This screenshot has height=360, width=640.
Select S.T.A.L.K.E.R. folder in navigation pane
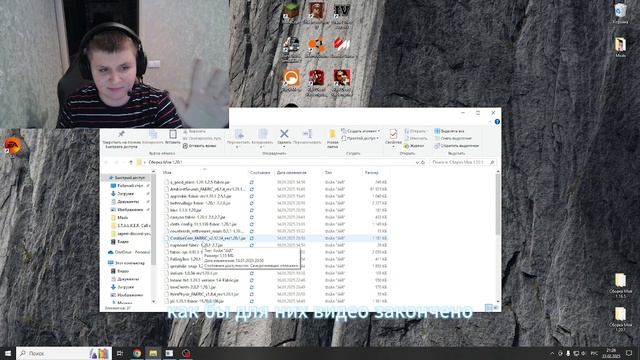131,225
